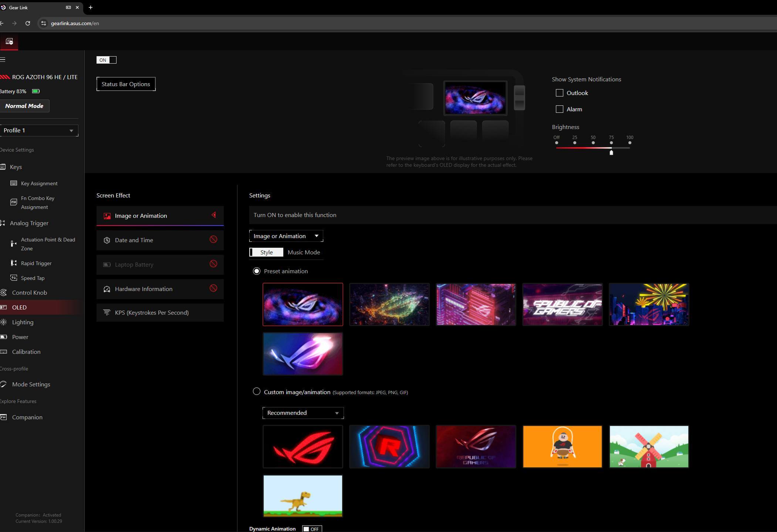Click the Image or Animation picture icon
The width and height of the screenshot is (777, 532).
107,216
